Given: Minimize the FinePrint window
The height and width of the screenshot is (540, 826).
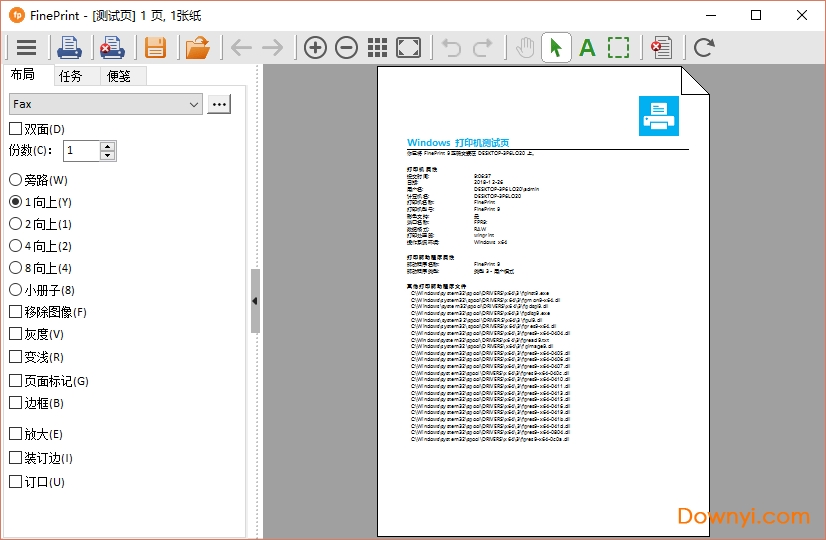Looking at the screenshot, I should pyautogui.click(x=711, y=15).
